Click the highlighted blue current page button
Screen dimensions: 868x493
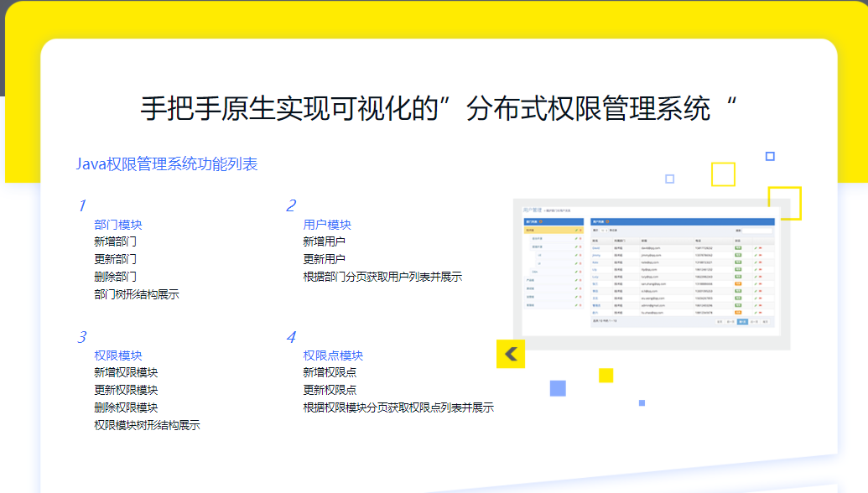[741, 321]
